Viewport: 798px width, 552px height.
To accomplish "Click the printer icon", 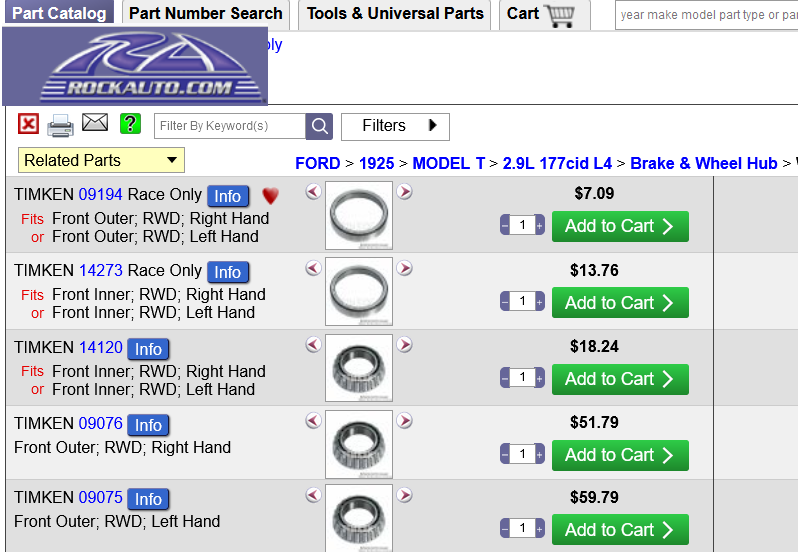I will coord(61,125).
